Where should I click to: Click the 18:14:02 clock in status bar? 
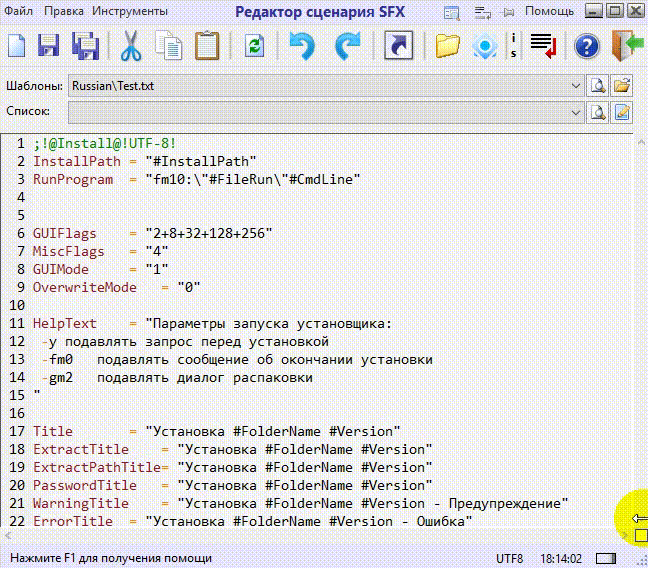tap(561, 558)
